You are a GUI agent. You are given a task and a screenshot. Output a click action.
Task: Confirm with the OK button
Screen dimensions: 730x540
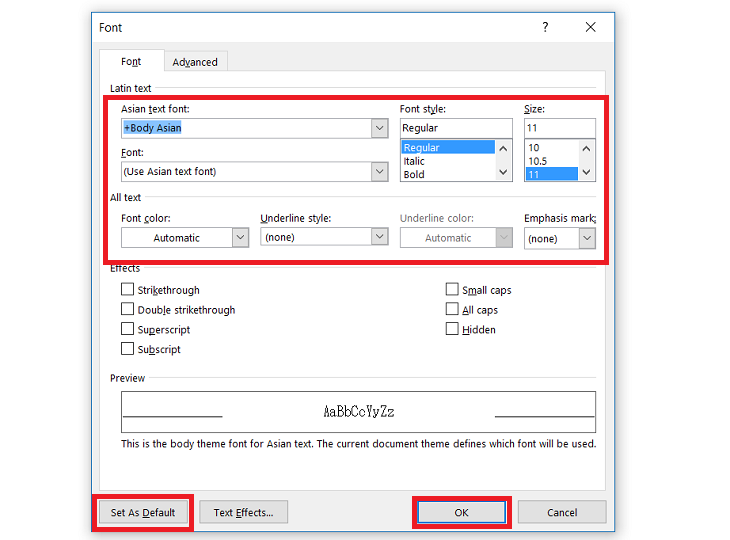pos(461,513)
